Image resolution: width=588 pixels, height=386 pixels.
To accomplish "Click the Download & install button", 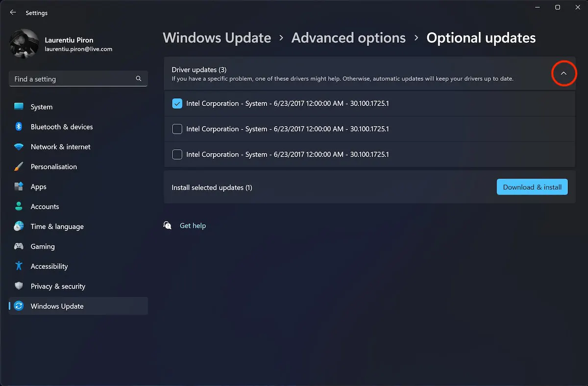I will (532, 187).
